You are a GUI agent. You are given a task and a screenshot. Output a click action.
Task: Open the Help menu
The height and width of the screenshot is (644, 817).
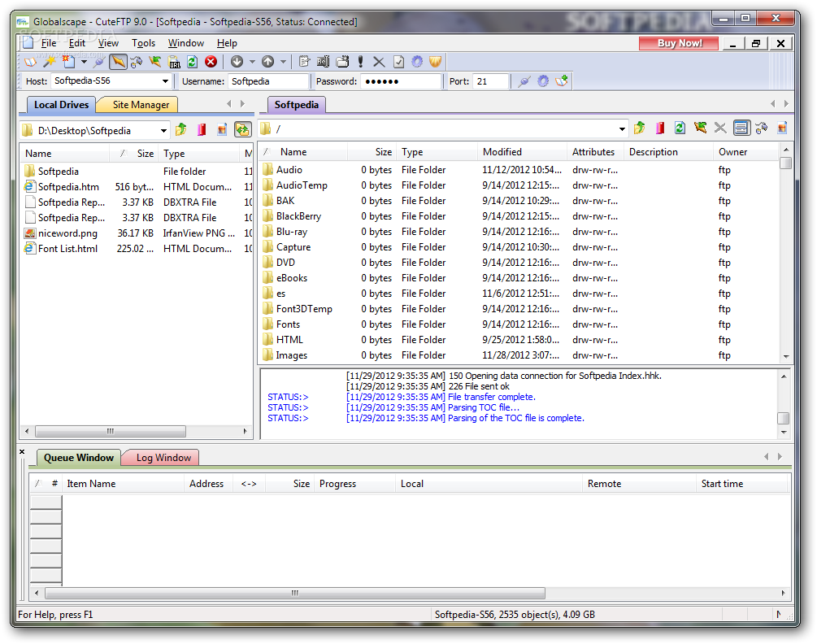[227, 43]
